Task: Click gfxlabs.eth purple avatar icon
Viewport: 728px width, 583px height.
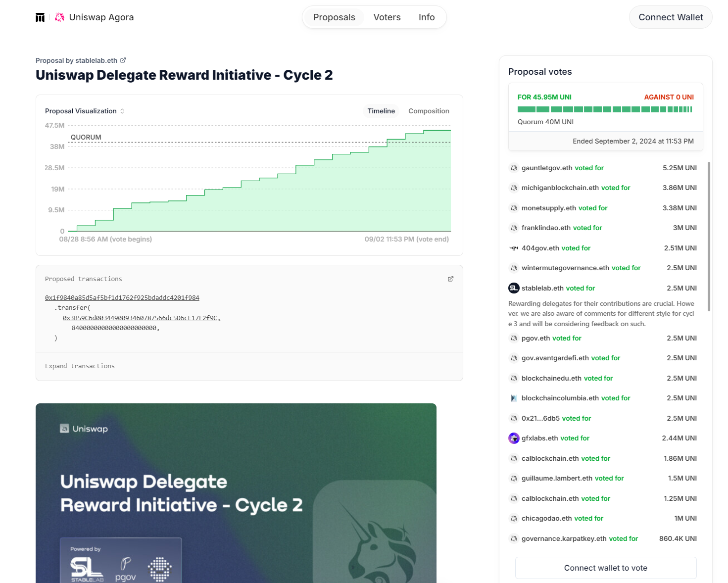Action: coord(514,438)
